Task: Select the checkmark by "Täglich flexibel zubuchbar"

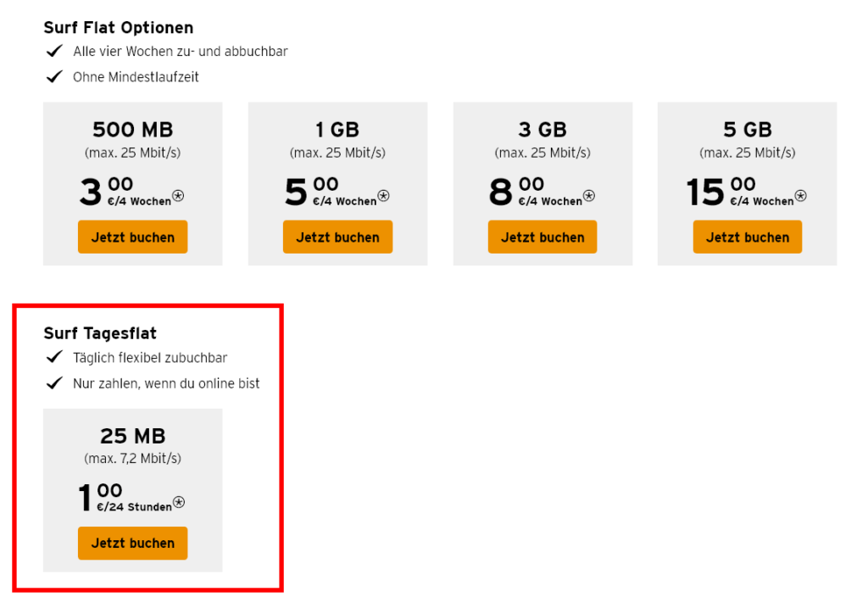Action: [55, 358]
